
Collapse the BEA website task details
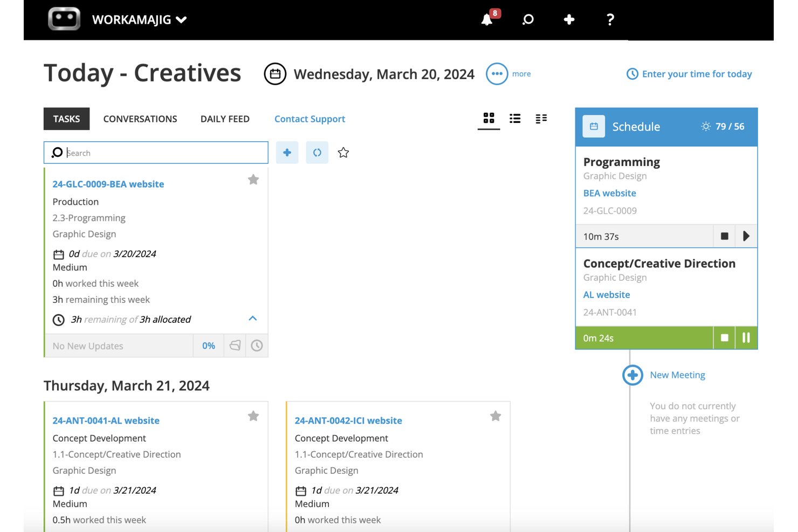pos(252,319)
